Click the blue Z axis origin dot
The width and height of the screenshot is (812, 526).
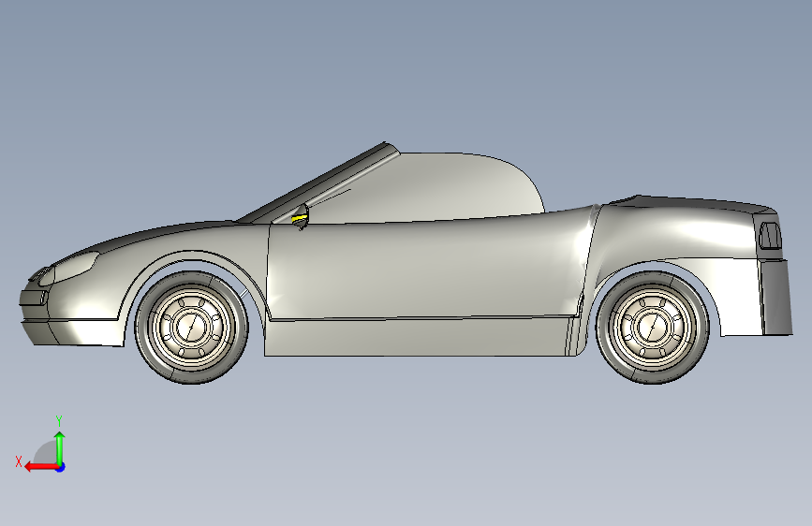click(x=61, y=467)
